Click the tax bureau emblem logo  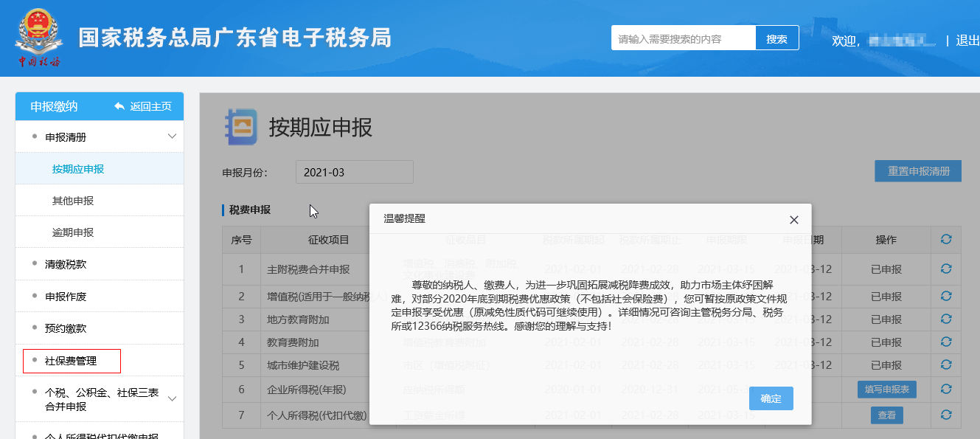(x=38, y=38)
